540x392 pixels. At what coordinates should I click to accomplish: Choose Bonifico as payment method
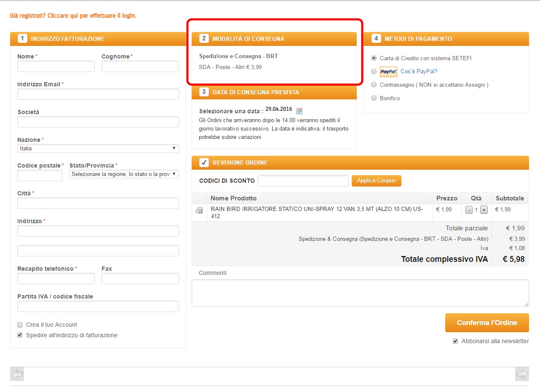(374, 98)
